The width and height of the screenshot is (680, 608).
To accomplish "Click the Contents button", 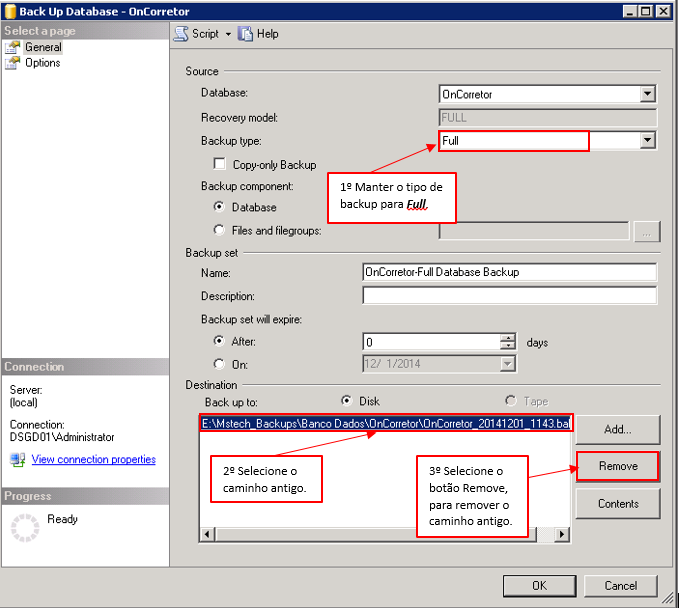I will tap(618, 504).
